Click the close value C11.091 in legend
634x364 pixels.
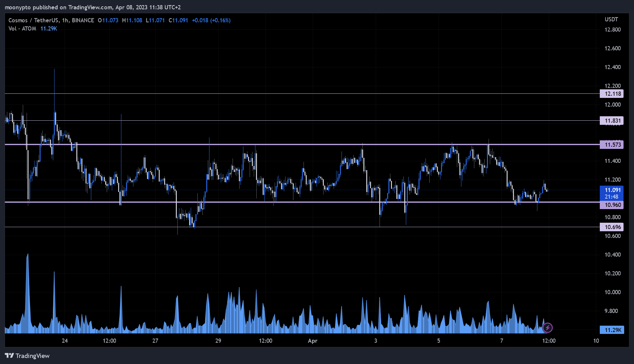coord(178,20)
